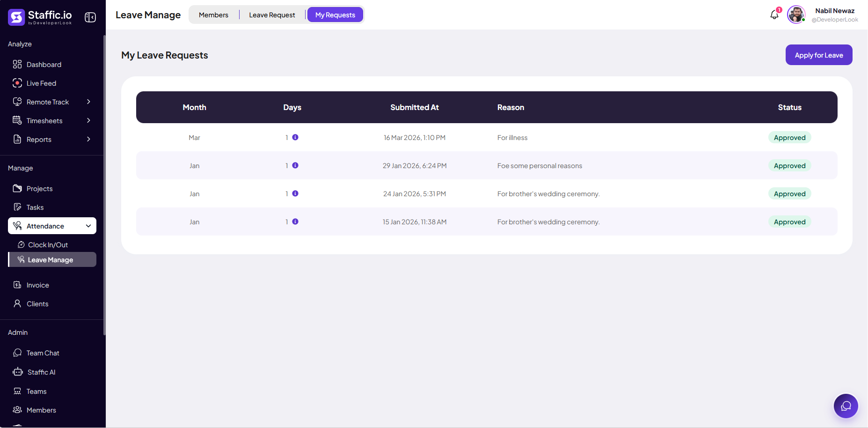
Task: Click the sidebar vertical scrollbar
Action: point(104,185)
